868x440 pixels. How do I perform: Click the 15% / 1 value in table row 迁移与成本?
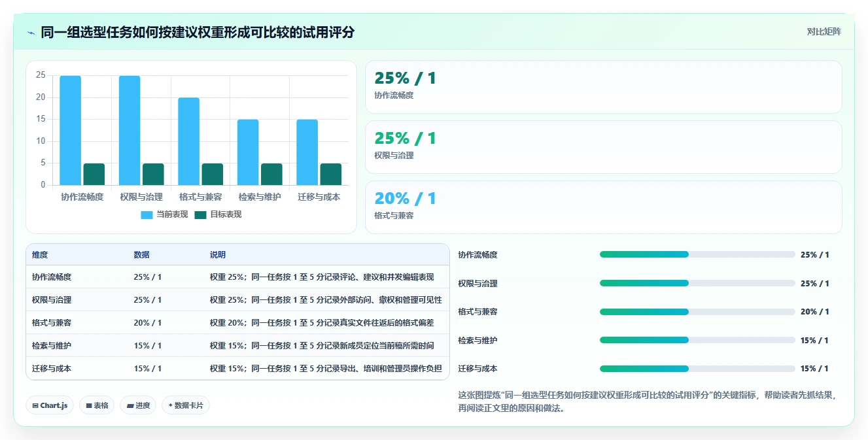pos(148,369)
